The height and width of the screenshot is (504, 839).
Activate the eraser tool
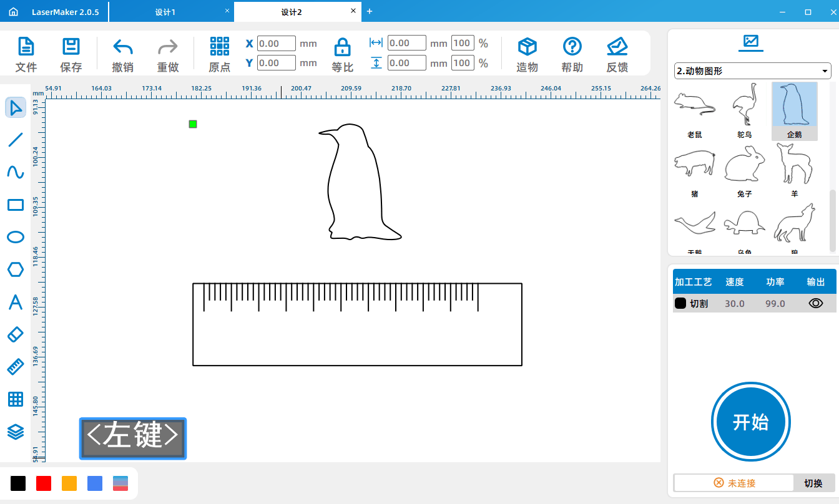pos(16,334)
